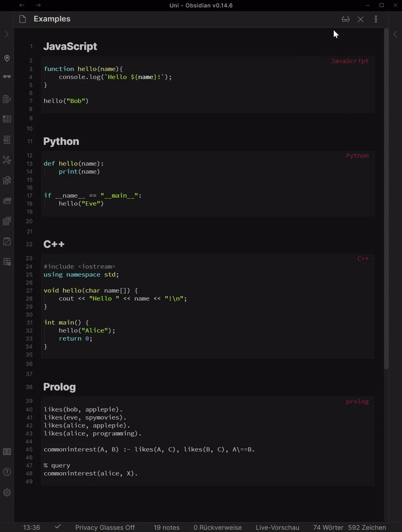Open Obsidian settings gear
402x532 pixels.
[x=7, y=492]
